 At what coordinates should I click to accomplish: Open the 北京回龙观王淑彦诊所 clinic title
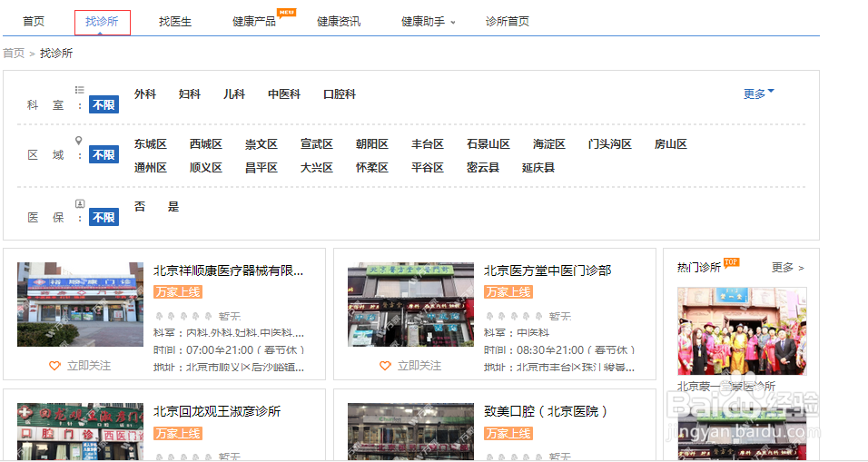click(217, 411)
